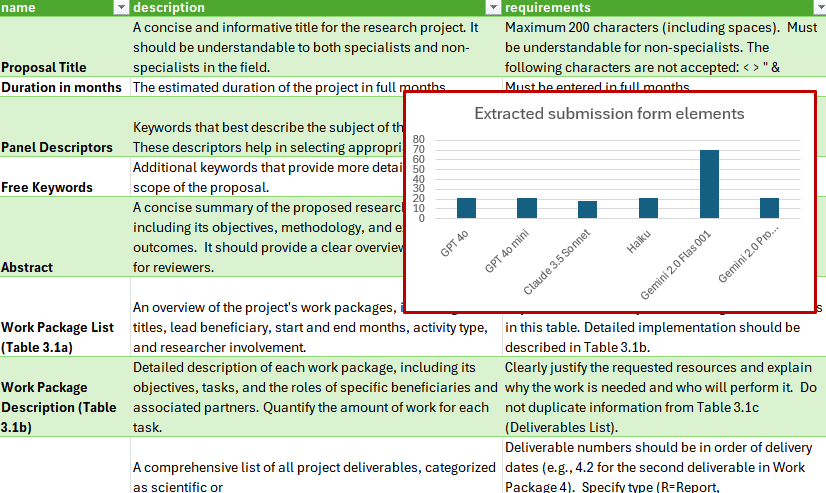Select the Abstract cell
This screenshot has width=826, height=493.
[x=65, y=237]
